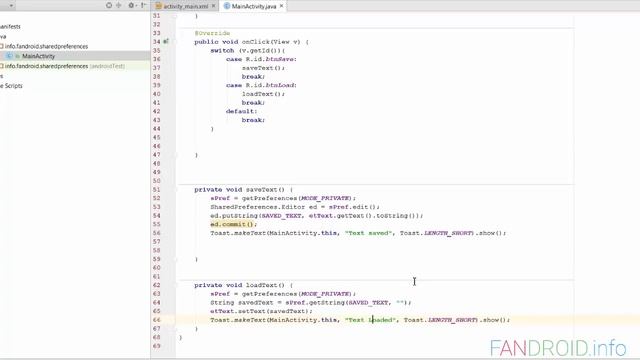Viewport: 640px width, 360px height.
Task: Click the switch keyword on line 35
Action: 222,51
